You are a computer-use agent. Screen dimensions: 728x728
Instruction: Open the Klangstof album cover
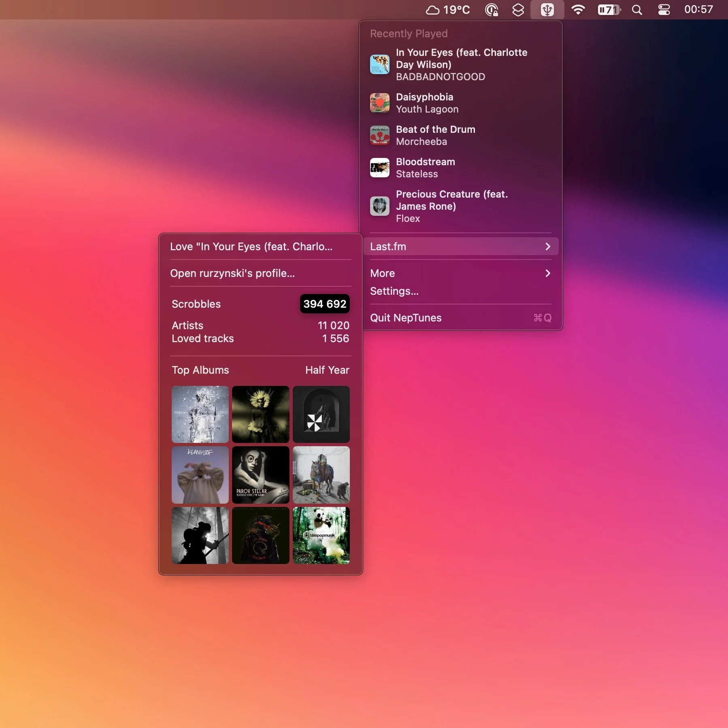[x=200, y=475]
